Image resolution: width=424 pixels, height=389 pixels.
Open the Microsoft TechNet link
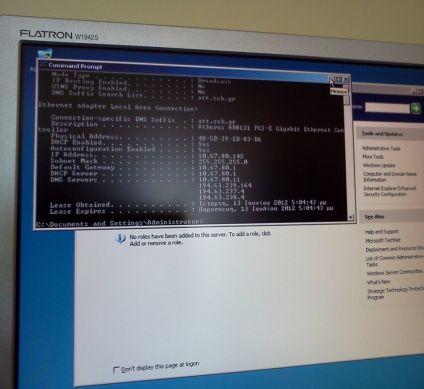(383, 240)
